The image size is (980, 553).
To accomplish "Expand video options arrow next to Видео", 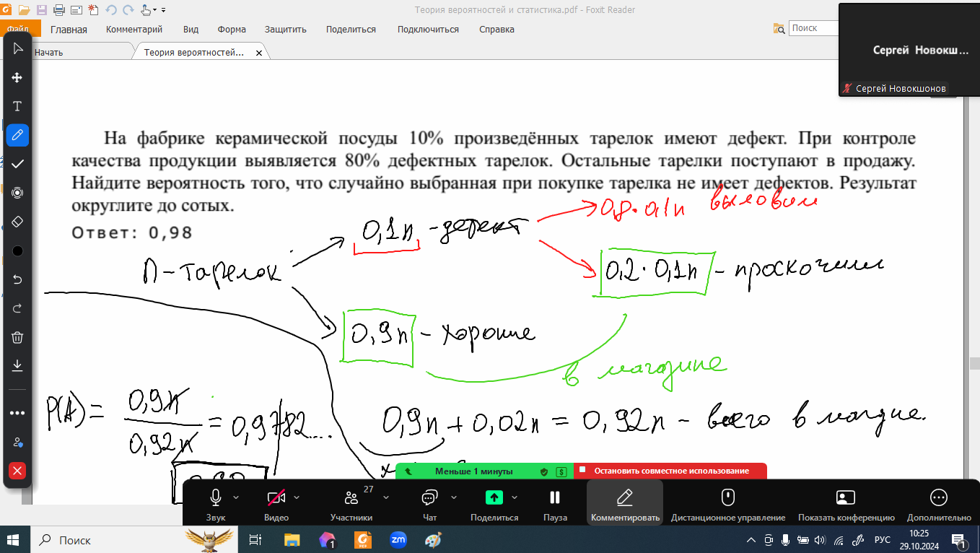I will point(297,497).
